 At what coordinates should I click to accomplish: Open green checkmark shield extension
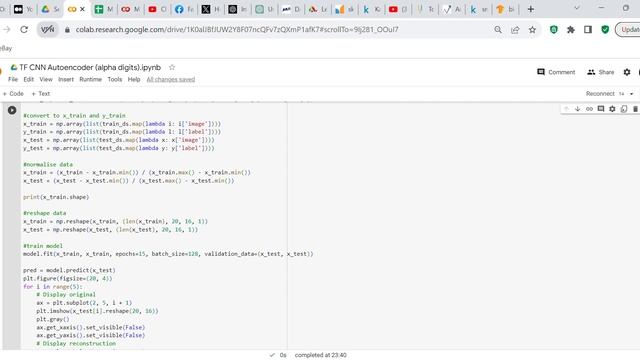point(605,30)
